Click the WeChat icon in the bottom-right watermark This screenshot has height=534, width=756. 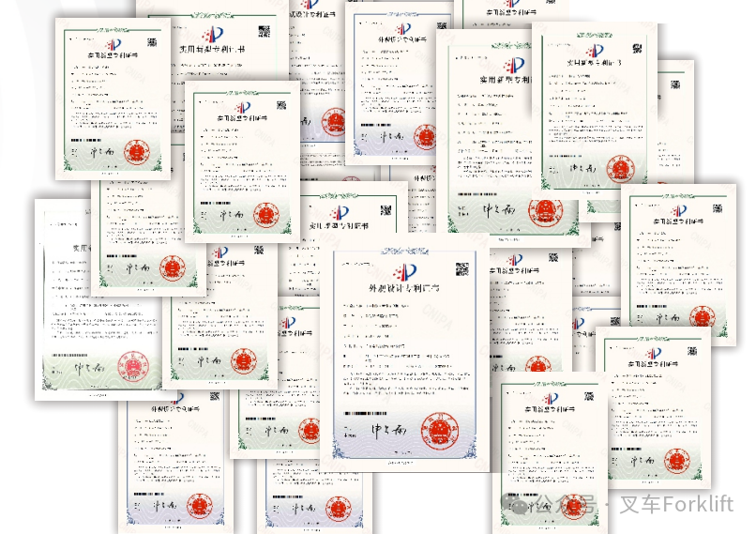pyautogui.click(x=519, y=505)
